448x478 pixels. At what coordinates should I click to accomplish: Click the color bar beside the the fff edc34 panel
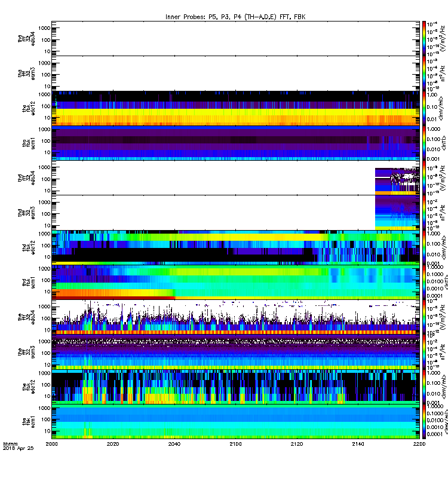[424, 317]
